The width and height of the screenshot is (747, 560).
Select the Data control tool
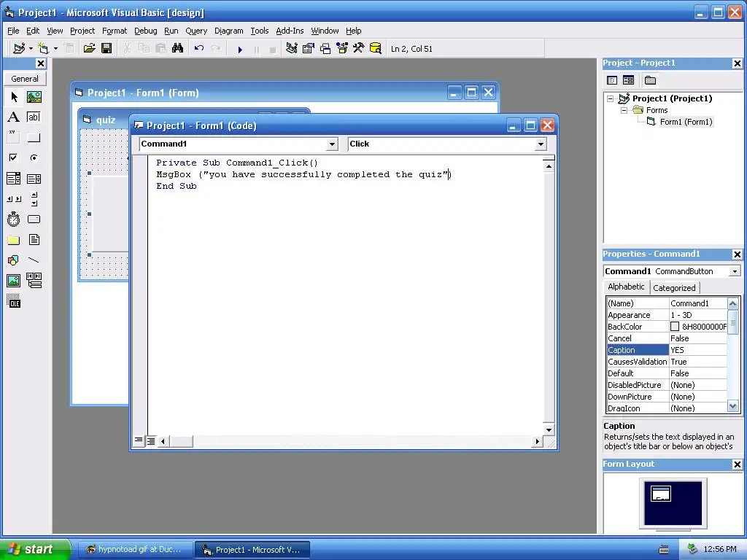coord(34,281)
